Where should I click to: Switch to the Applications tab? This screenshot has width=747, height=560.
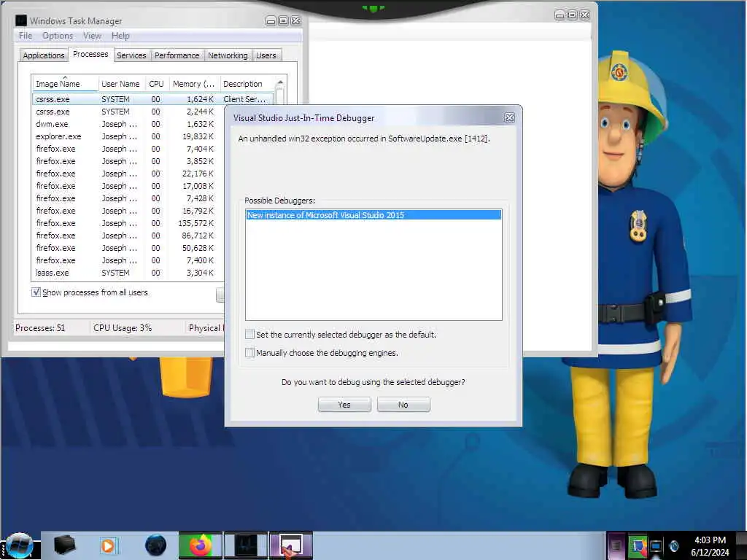[43, 55]
